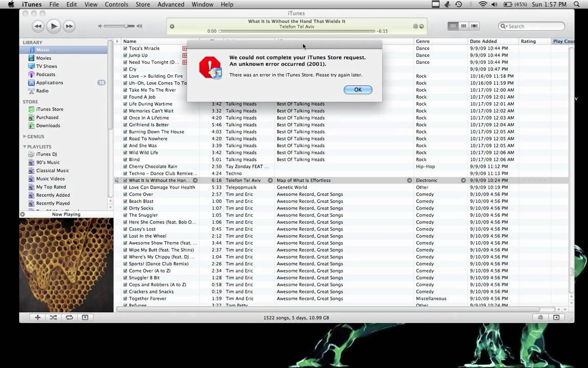
Task: Open the Store menu
Action: click(x=142, y=5)
